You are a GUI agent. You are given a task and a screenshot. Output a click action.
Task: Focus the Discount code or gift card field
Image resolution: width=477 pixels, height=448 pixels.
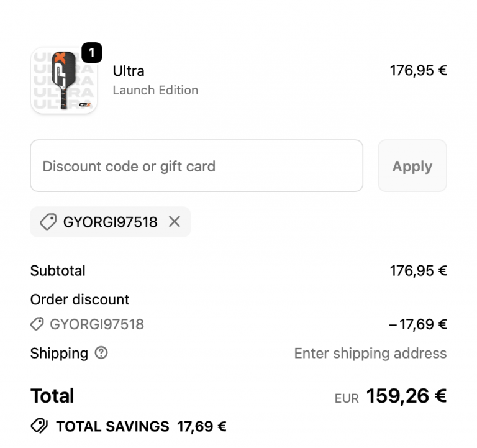[196, 166]
